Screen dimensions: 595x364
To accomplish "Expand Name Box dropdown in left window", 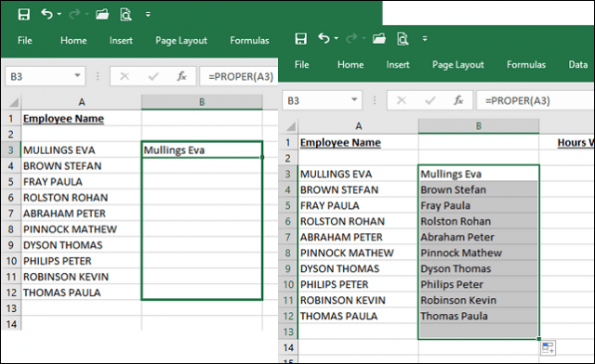I will click(x=77, y=75).
